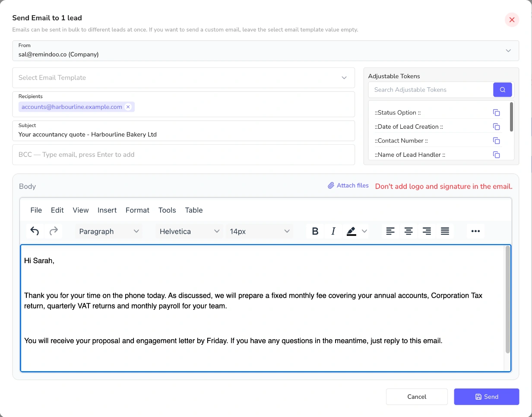This screenshot has width=532, height=417.
Task: Click the '::Contact Number ::' token text
Action: click(401, 140)
